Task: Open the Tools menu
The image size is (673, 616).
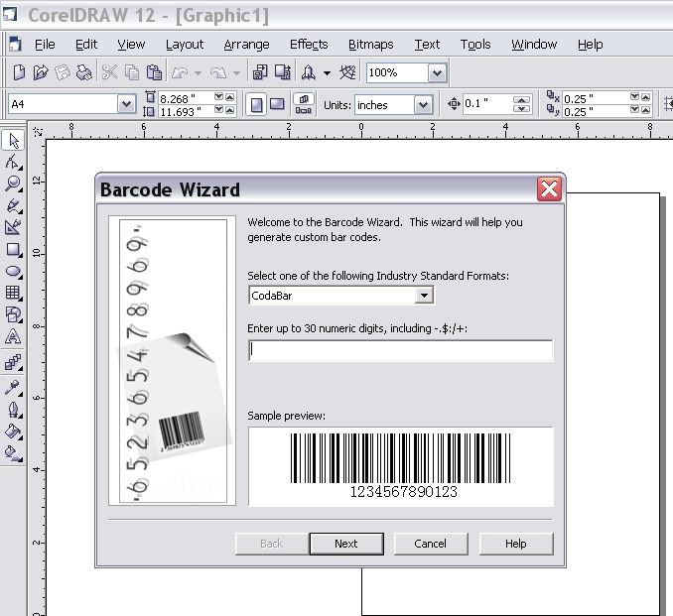Action: click(x=475, y=45)
